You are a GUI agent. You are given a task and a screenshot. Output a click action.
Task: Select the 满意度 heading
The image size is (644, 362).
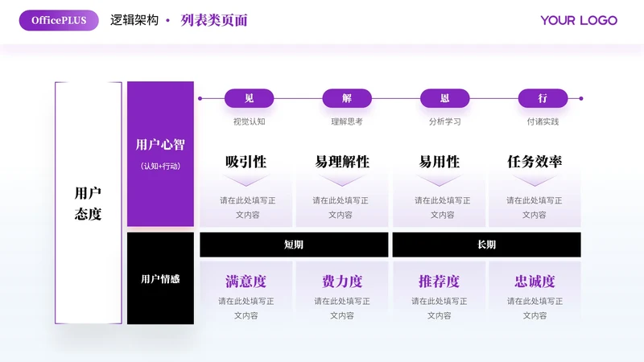click(x=246, y=281)
